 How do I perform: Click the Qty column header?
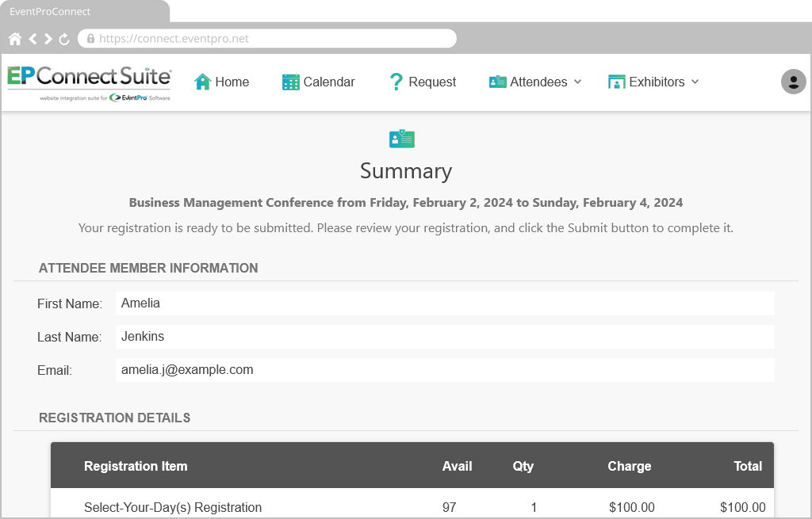523,466
